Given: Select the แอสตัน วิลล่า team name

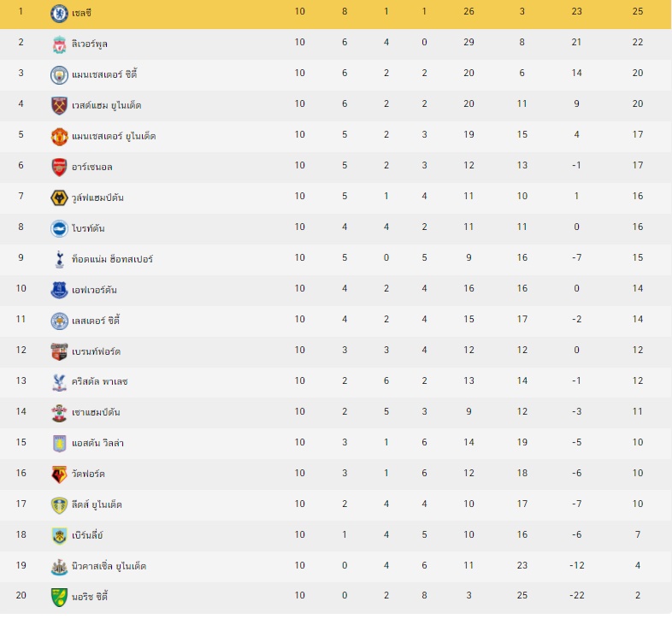Looking at the screenshot, I should point(97,443).
